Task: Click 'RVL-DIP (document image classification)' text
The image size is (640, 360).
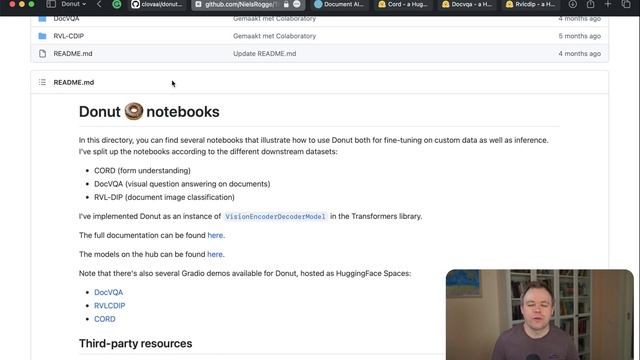Action: (164, 197)
